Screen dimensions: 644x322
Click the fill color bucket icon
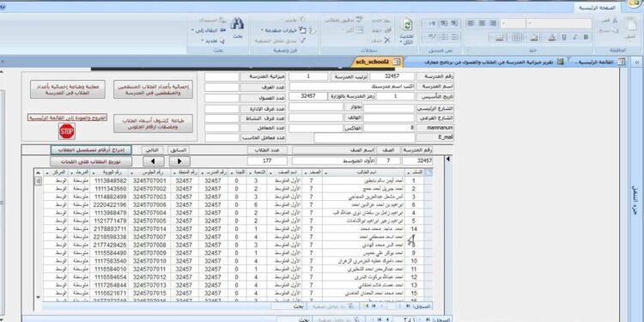point(534,38)
